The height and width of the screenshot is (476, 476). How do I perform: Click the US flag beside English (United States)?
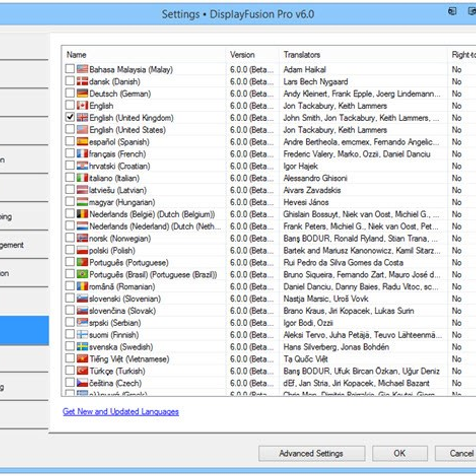[82, 129]
